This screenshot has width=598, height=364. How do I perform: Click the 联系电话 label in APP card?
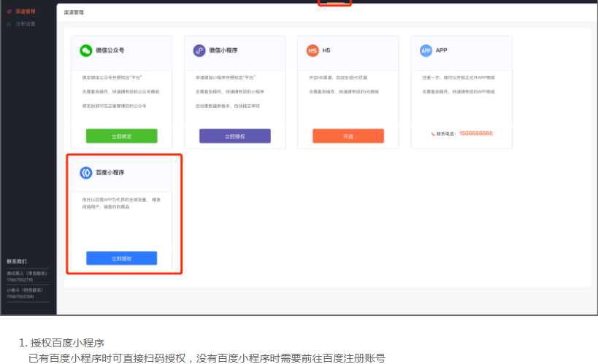[446, 133]
